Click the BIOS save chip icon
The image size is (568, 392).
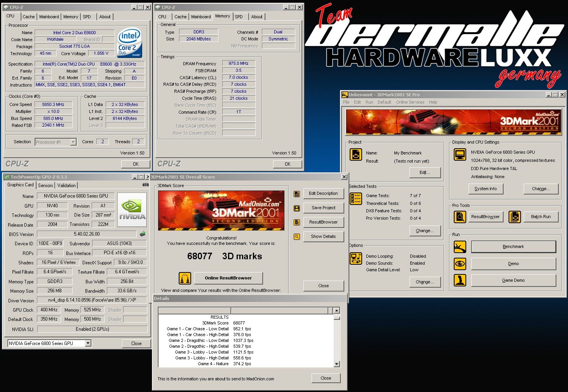143,234
